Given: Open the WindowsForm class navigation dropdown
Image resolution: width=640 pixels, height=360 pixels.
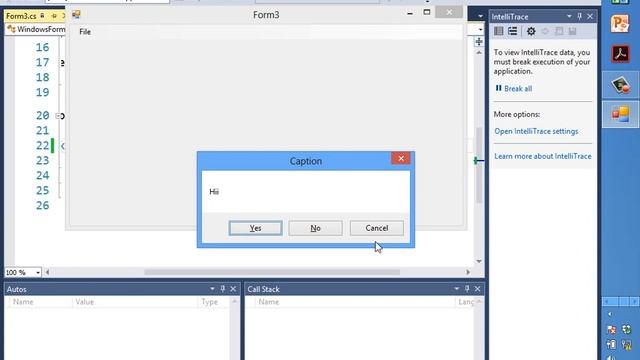Looking at the screenshot, I should [x=36, y=29].
